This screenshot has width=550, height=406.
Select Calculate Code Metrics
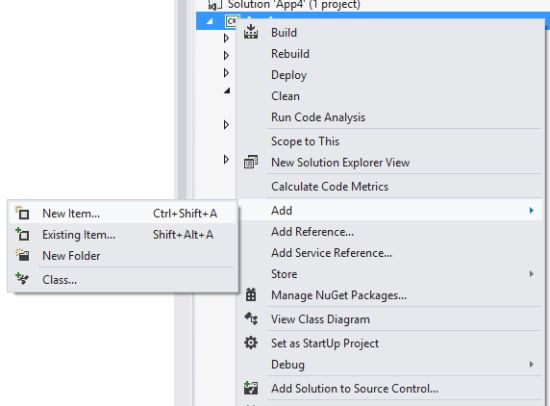390,186
